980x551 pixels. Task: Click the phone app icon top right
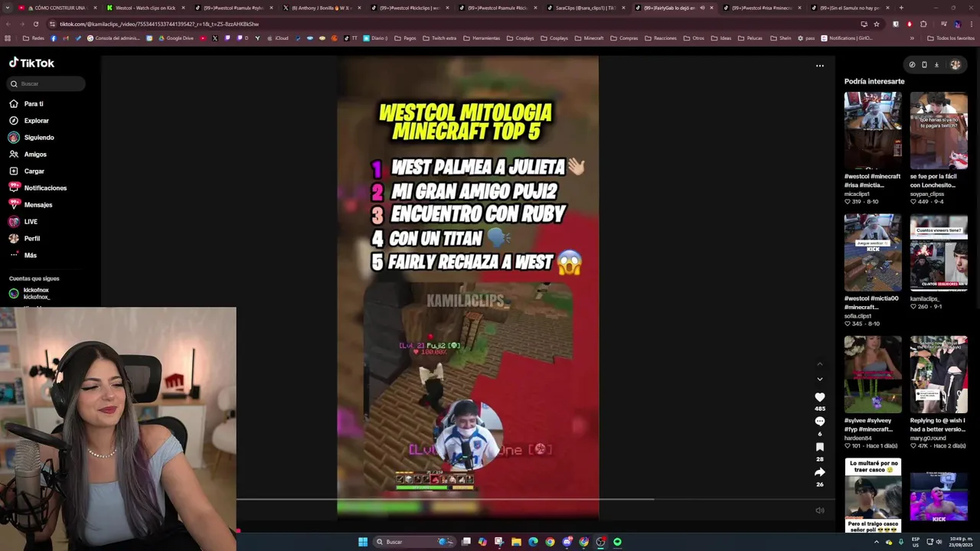(924, 65)
